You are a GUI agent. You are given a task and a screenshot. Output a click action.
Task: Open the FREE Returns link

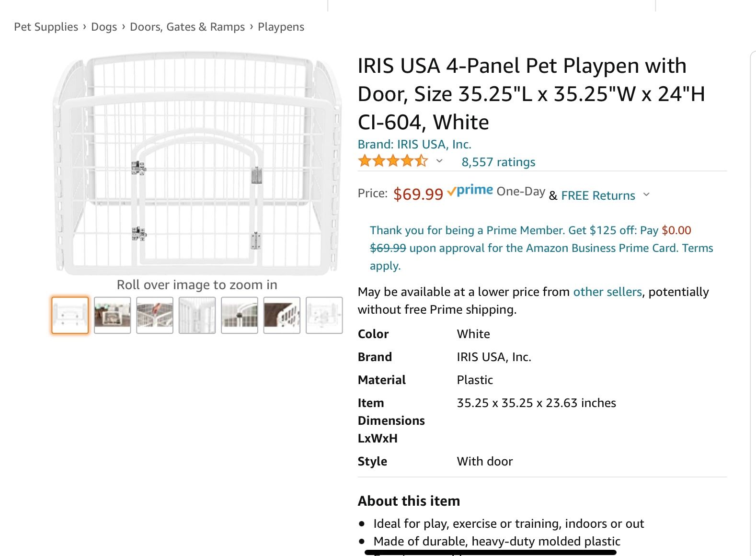(x=598, y=195)
